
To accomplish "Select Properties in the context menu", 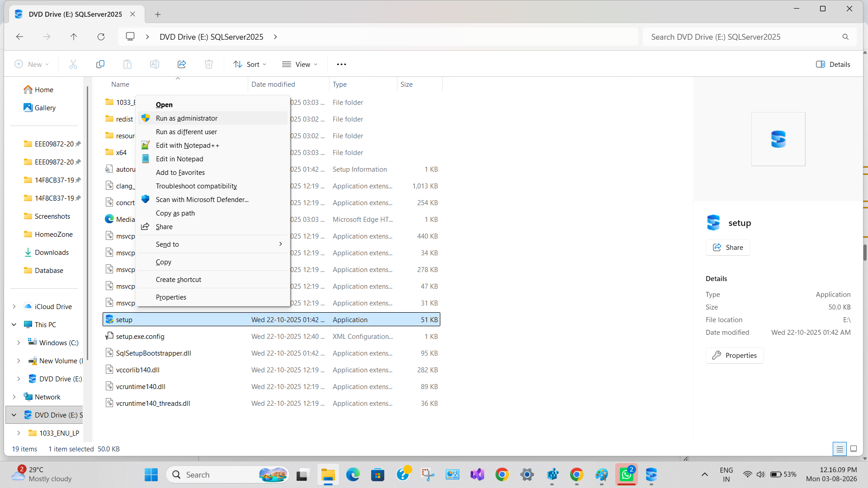I will (x=213, y=297).
